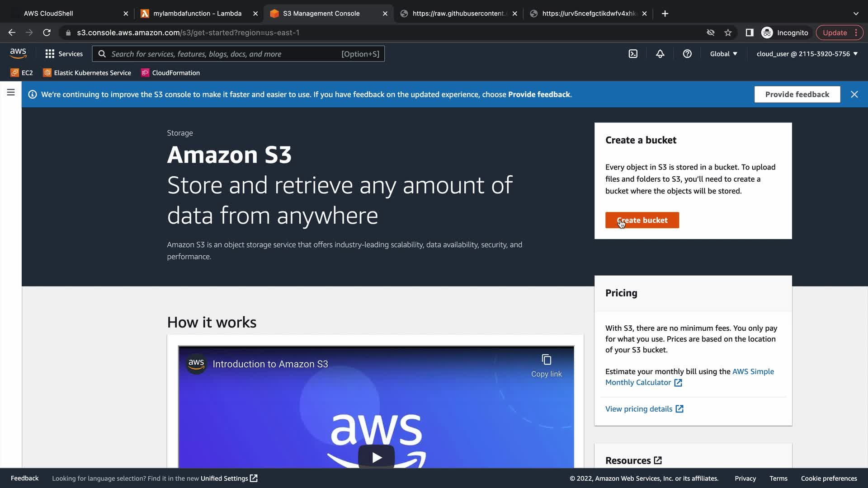This screenshot has width=868, height=488.
Task: Dismiss the blue info banner
Action: [854, 94]
